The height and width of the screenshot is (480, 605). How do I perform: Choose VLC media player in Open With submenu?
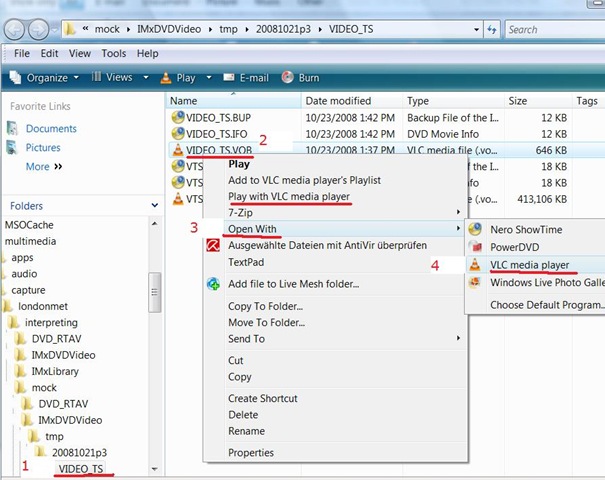tap(529, 265)
